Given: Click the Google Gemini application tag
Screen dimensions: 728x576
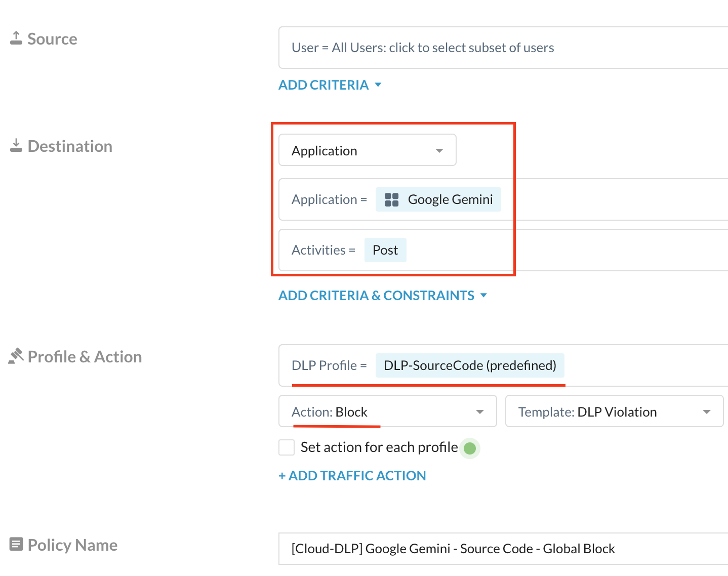Looking at the screenshot, I should pyautogui.click(x=438, y=199).
